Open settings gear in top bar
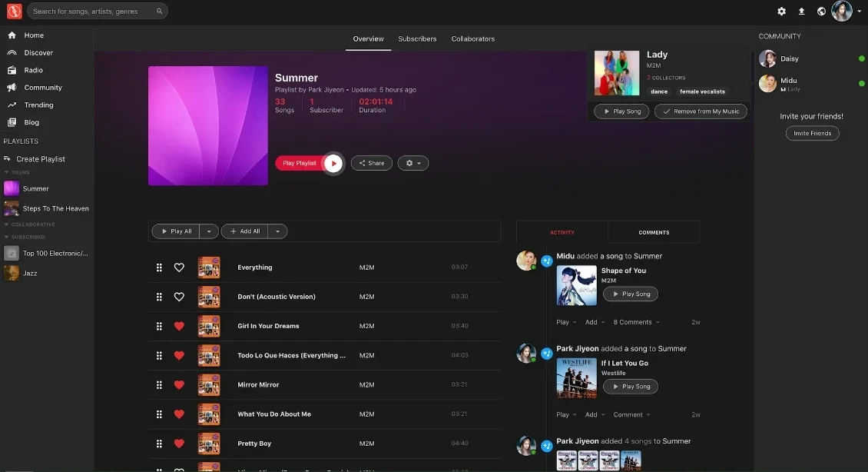This screenshot has width=868, height=472. tap(782, 11)
